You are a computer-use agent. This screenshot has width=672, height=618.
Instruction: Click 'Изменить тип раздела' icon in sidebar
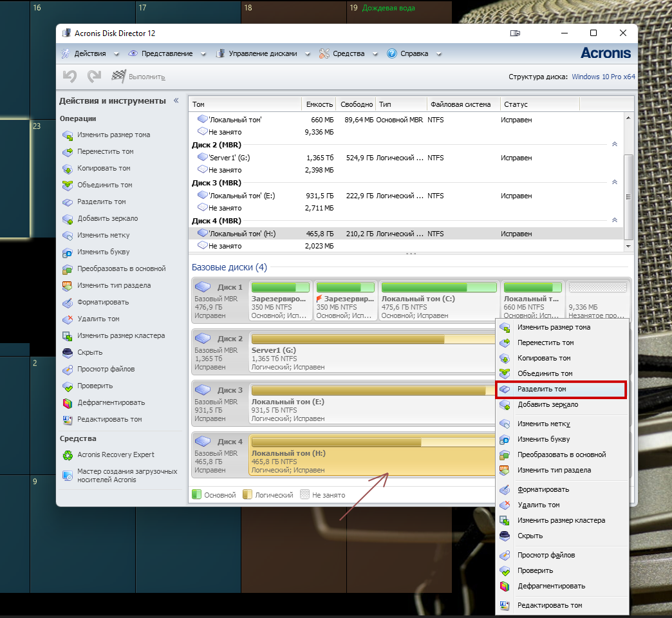coord(68,285)
